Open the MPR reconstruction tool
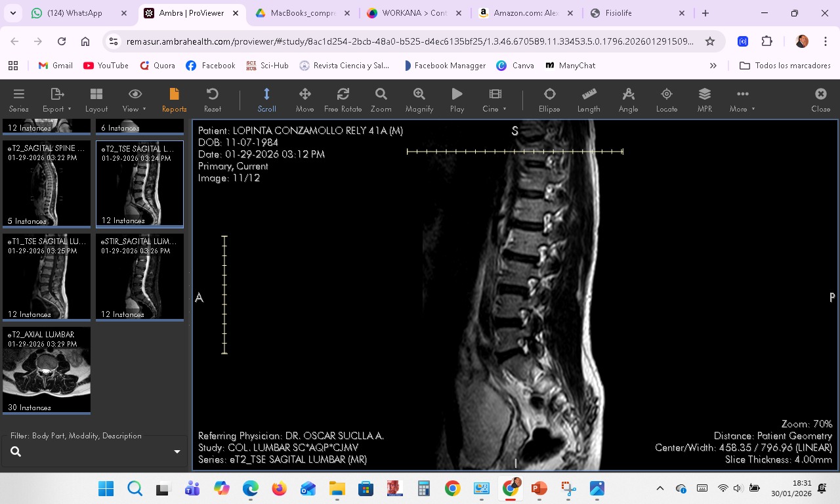 tap(704, 100)
